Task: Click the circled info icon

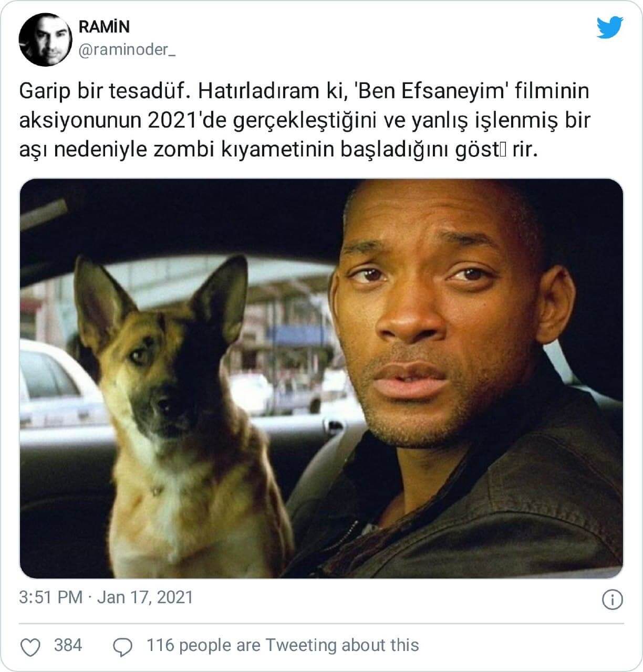Action: pyautogui.click(x=613, y=600)
